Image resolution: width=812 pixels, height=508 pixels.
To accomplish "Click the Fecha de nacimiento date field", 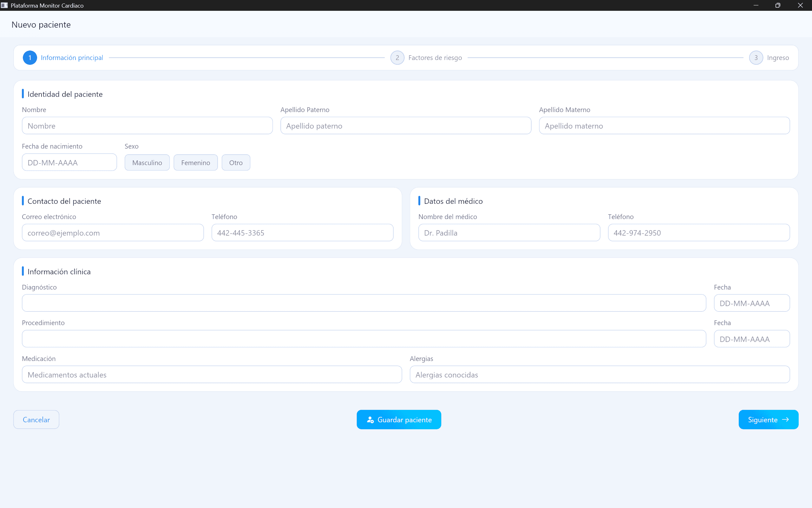I will click(x=69, y=162).
